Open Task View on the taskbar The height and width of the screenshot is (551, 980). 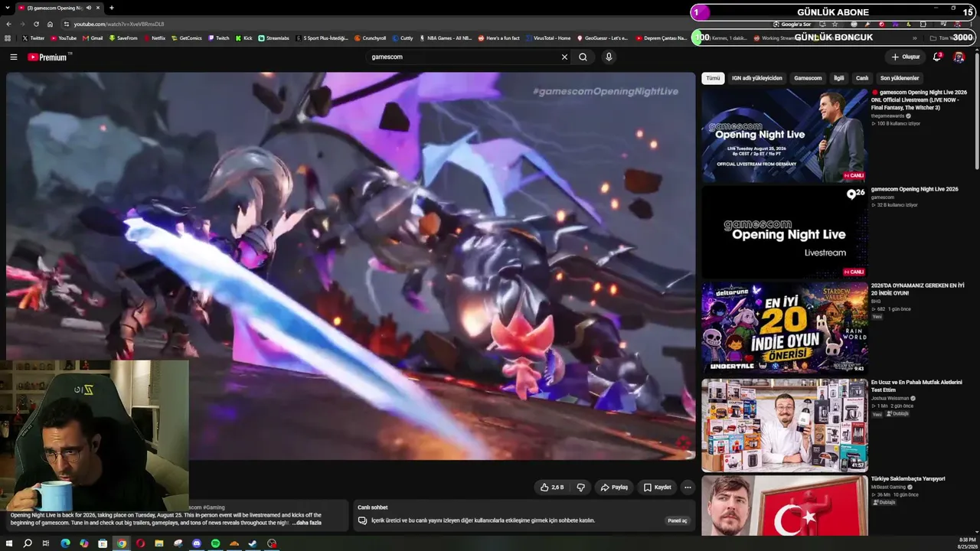[x=46, y=543]
